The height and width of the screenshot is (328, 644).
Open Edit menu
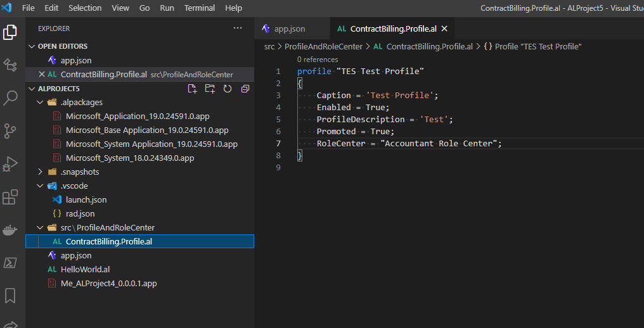click(x=51, y=8)
